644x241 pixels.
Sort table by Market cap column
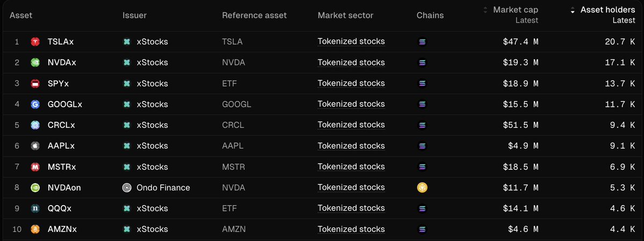click(515, 10)
